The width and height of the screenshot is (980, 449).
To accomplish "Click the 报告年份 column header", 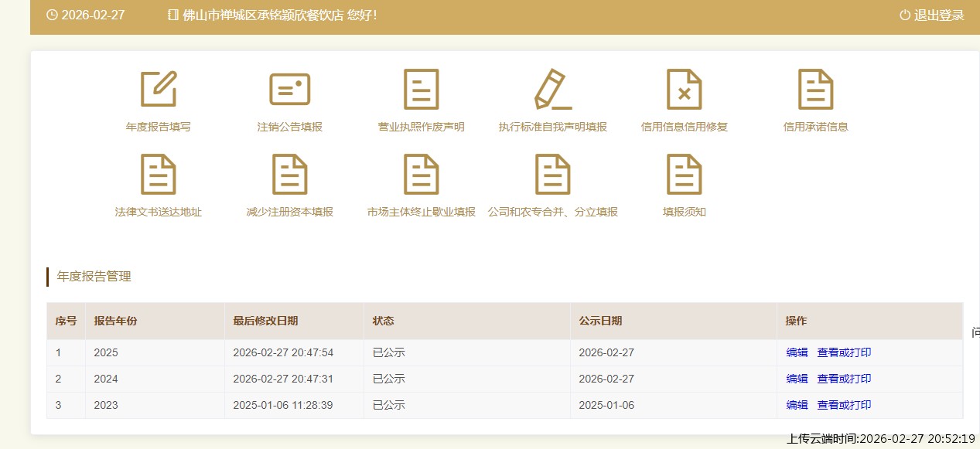I will [115, 321].
